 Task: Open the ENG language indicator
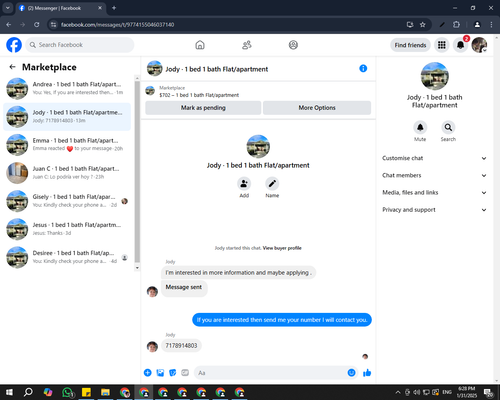447,392
